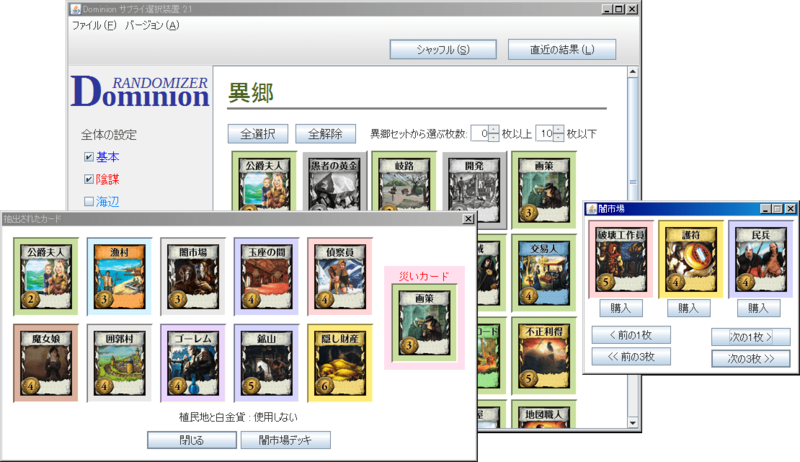Select the 画策 card under 災いカード
800x462 pixels.
click(x=424, y=323)
